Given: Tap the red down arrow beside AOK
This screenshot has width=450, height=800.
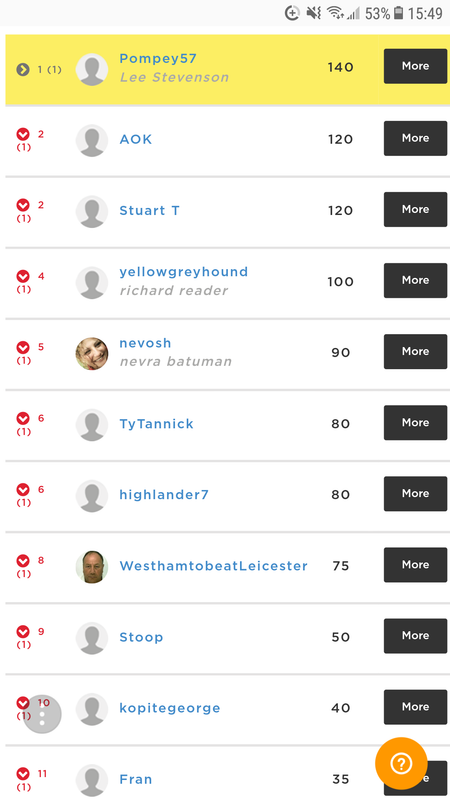Looking at the screenshot, I should click(23, 134).
